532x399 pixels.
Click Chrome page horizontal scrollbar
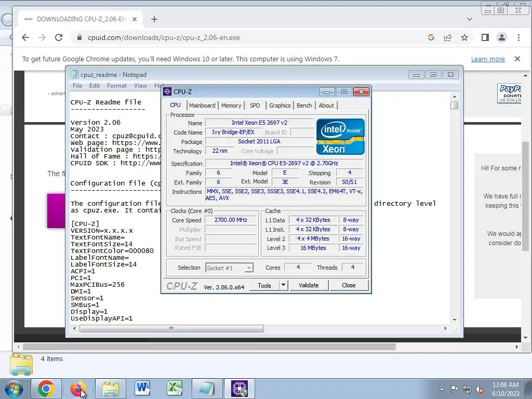click(209, 347)
